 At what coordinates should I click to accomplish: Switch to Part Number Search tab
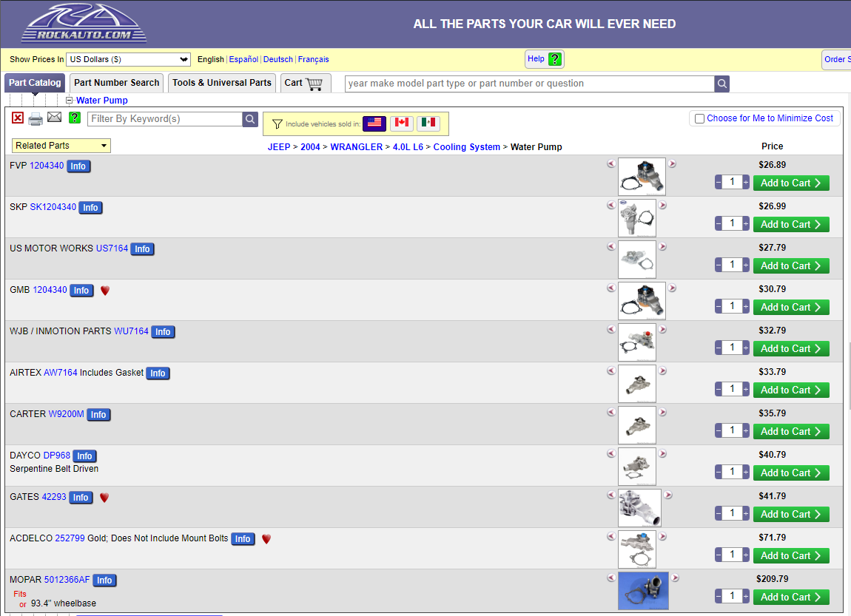pyautogui.click(x=116, y=83)
